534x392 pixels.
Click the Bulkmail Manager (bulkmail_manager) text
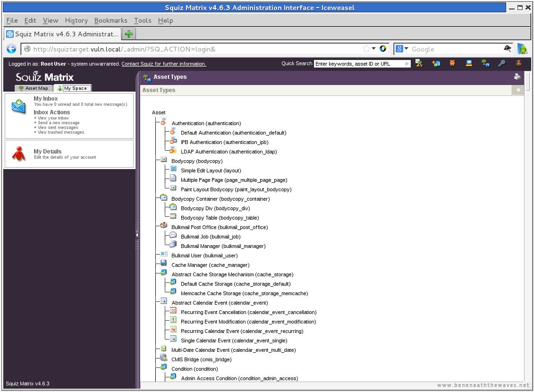pos(223,246)
